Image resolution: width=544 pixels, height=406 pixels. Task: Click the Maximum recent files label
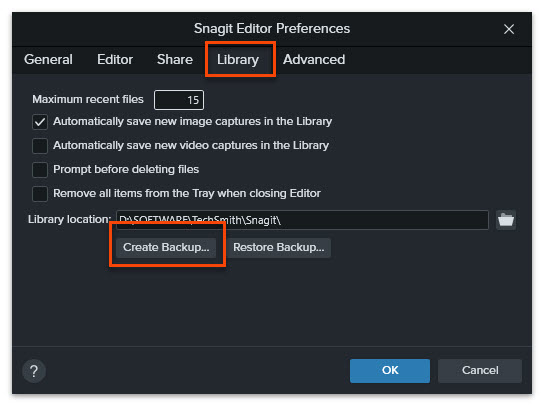[x=88, y=100]
